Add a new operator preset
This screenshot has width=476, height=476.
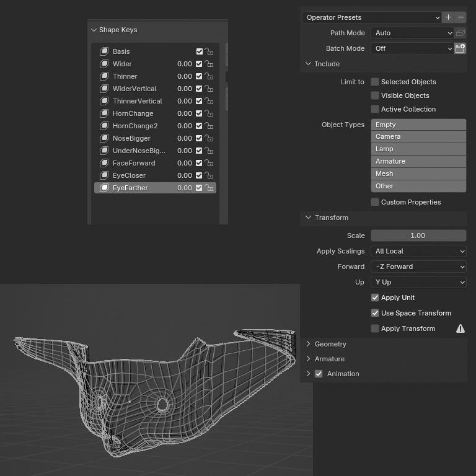tap(448, 17)
